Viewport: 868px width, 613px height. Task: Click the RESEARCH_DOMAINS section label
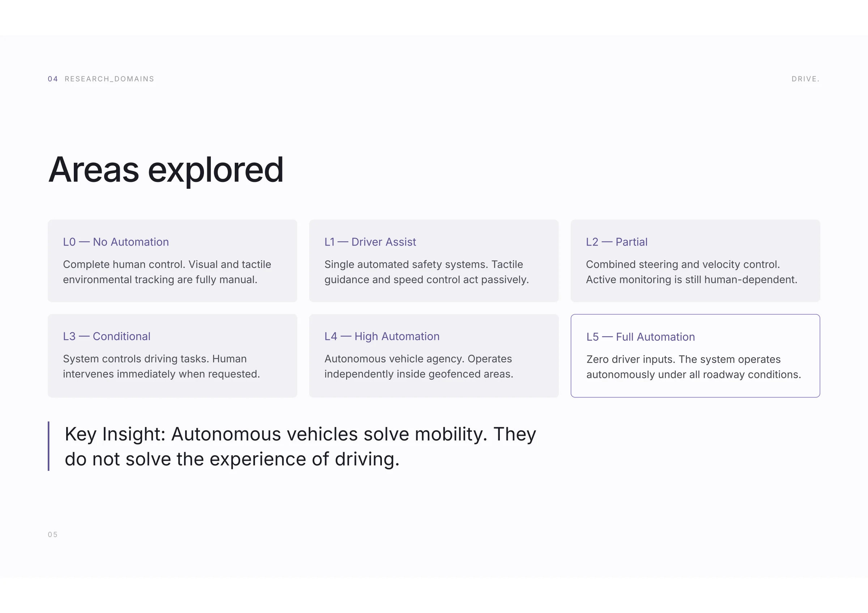coord(109,79)
